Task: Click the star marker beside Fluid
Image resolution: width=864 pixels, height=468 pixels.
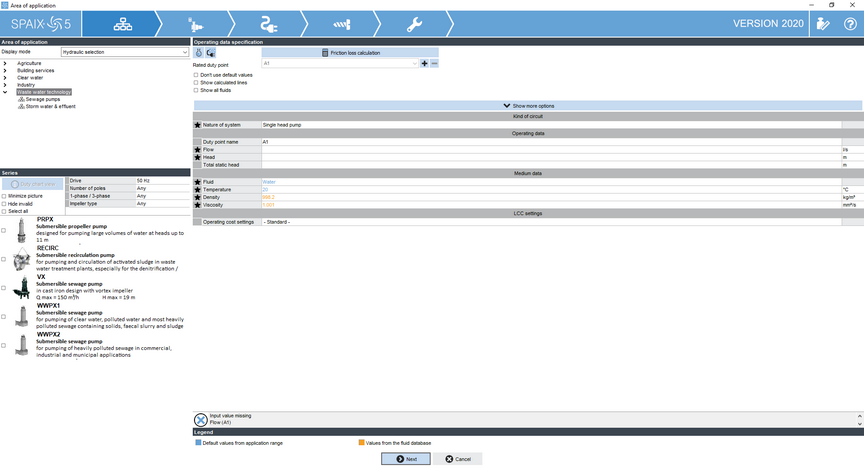Action: coord(197,182)
